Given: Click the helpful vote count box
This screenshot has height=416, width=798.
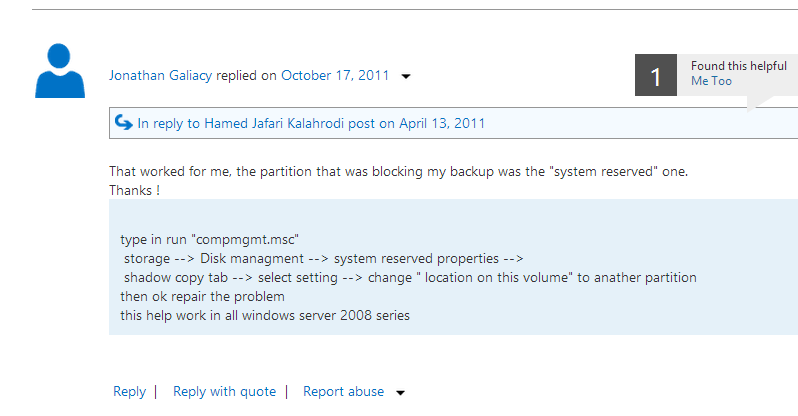Looking at the screenshot, I should pos(656,76).
